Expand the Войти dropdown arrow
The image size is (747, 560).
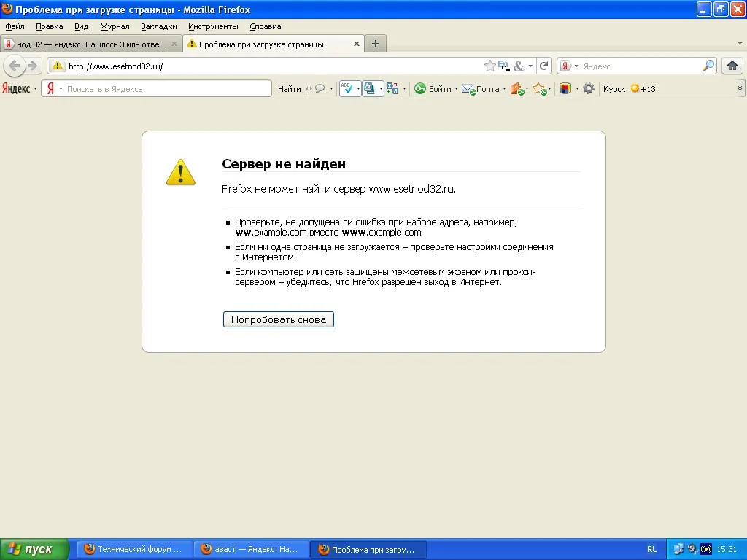click(456, 89)
